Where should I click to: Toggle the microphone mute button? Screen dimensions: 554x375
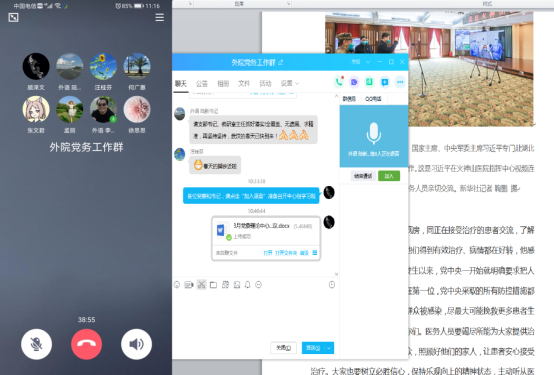click(x=36, y=344)
